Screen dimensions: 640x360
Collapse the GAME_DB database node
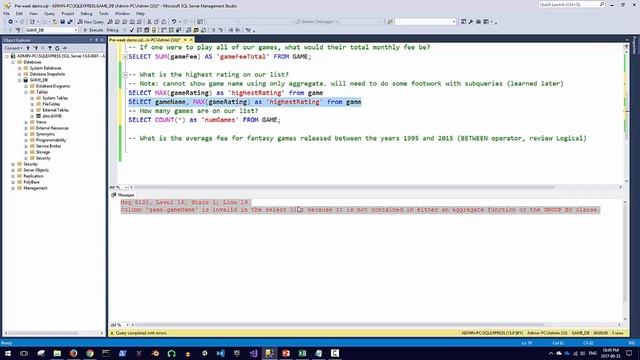(x=20, y=80)
